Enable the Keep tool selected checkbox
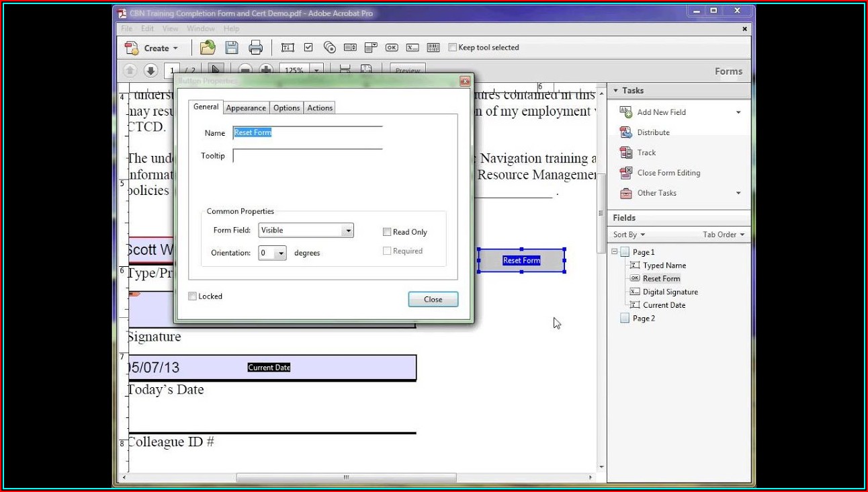 453,48
